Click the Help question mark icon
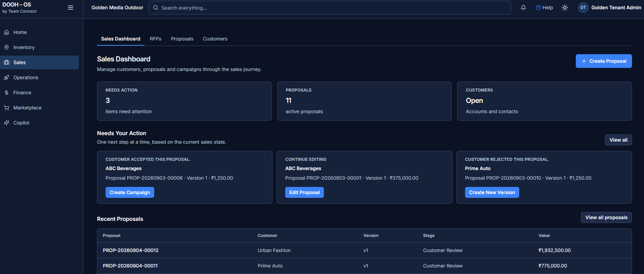Image resolution: width=644 pixels, height=274 pixels. tap(538, 8)
